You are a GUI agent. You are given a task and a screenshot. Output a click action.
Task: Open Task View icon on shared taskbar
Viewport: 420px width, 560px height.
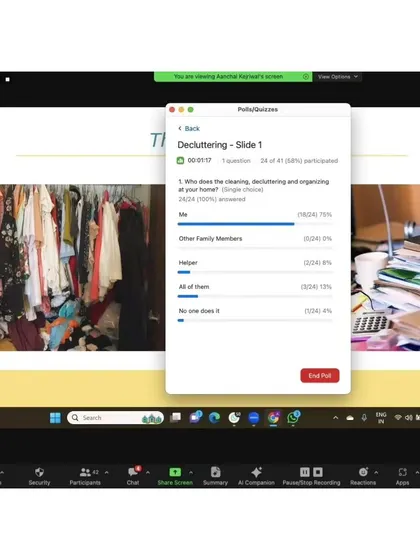175,418
